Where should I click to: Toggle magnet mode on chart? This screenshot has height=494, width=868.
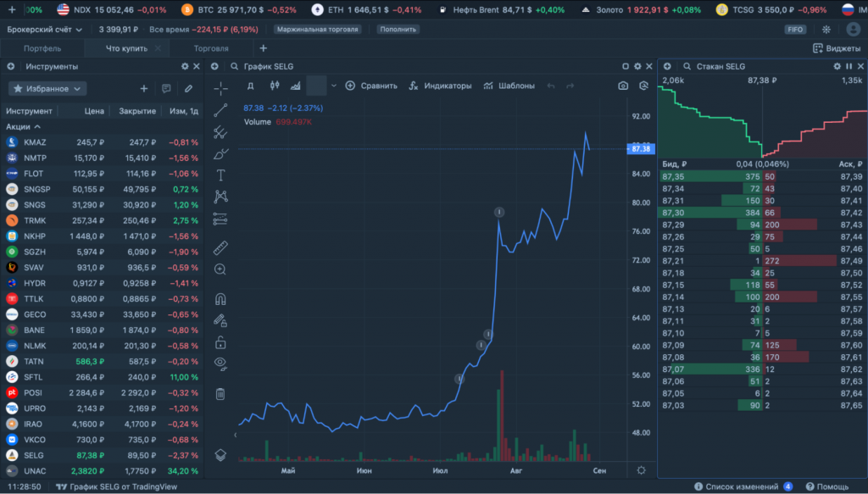(x=220, y=299)
